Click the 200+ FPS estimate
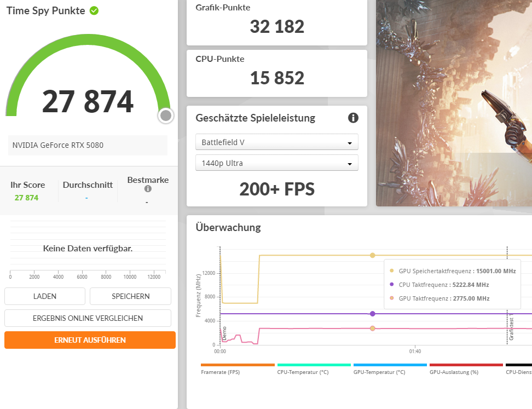 coord(277,189)
